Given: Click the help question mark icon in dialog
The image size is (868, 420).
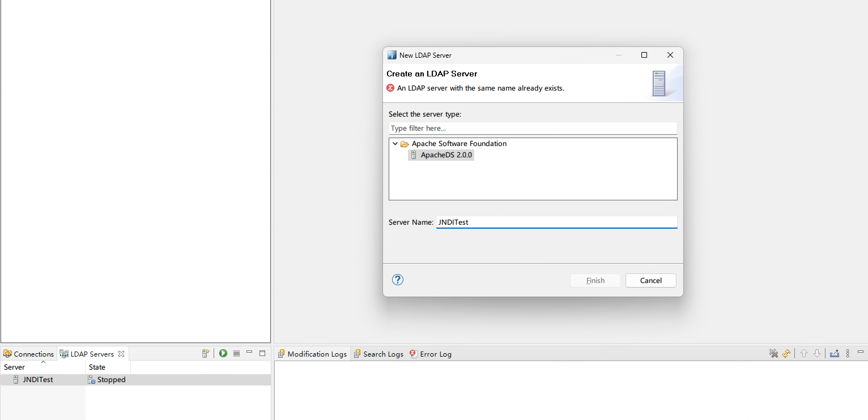Looking at the screenshot, I should (398, 280).
